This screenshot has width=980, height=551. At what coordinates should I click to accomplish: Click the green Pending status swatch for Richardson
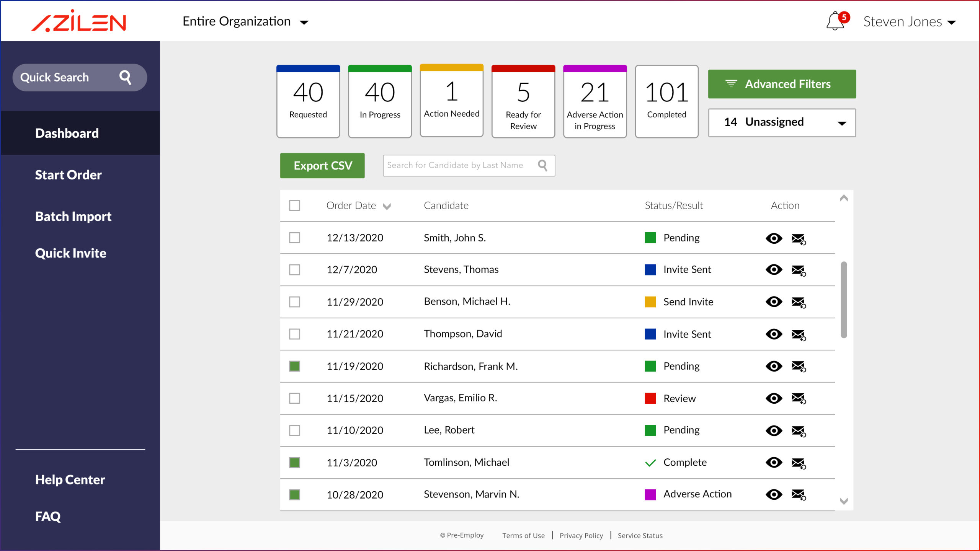[650, 366]
